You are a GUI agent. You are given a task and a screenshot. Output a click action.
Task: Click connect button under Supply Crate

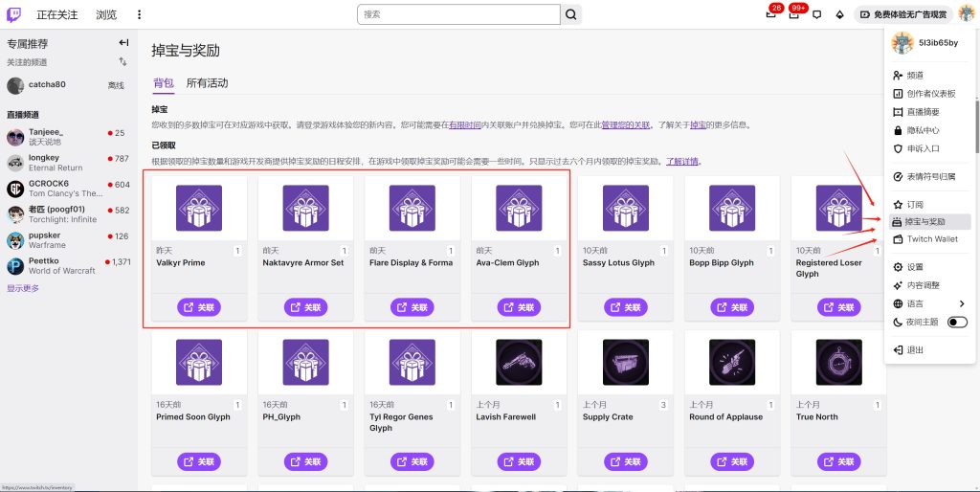tap(626, 462)
